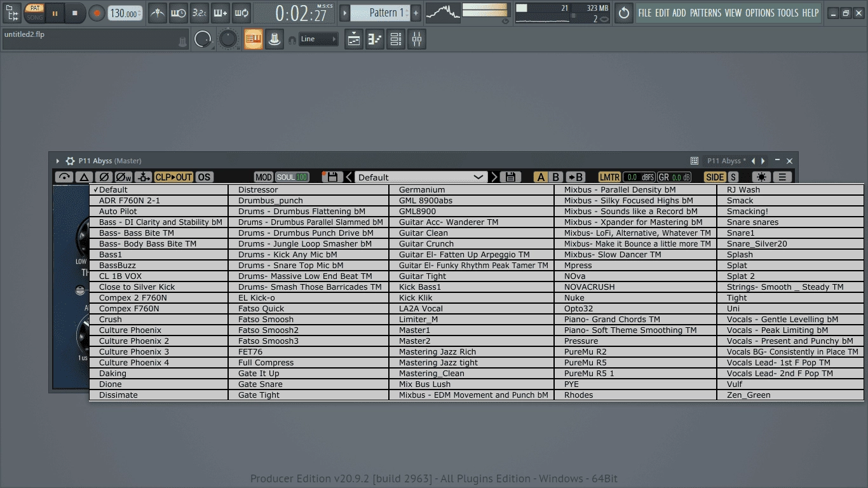Adjust the main volume knob
This screenshot has height=488, width=868.
[x=203, y=39]
